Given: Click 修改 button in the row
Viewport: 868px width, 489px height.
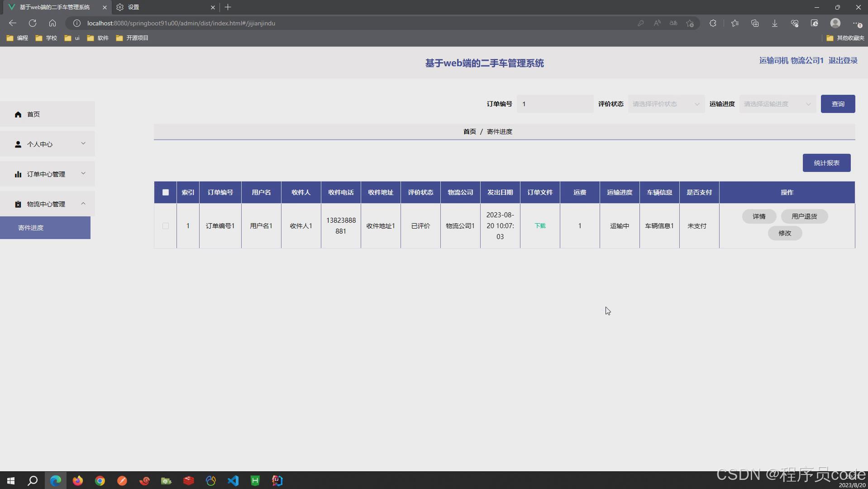Looking at the screenshot, I should tap(785, 233).
